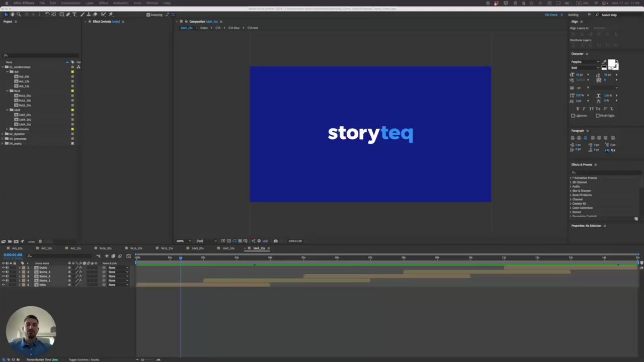Open the Layer menu
Screen dimensions: 644x362
tap(89, 3)
